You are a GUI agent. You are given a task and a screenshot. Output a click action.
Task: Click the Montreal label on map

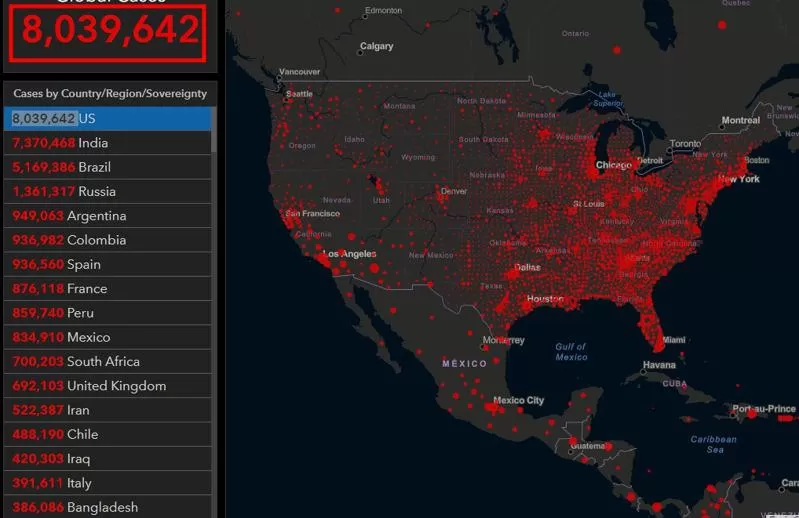[740, 120]
